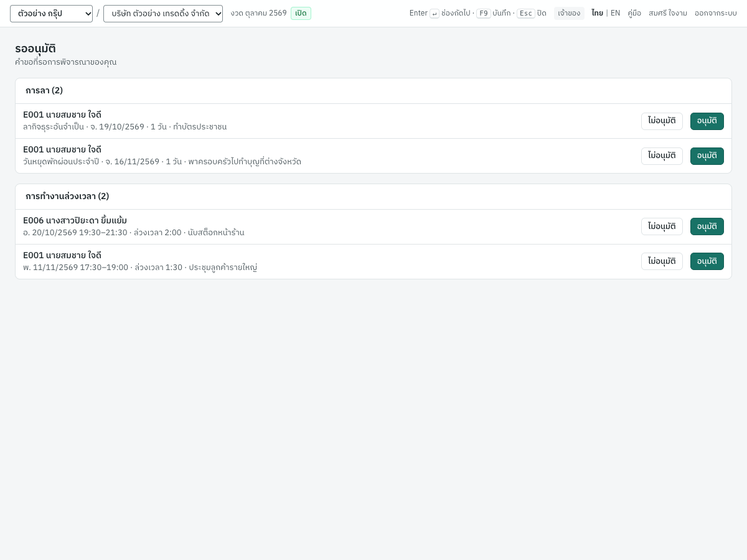Viewport: 747px width, 560px height.
Task: Switch language to EN
Action: pos(615,13)
